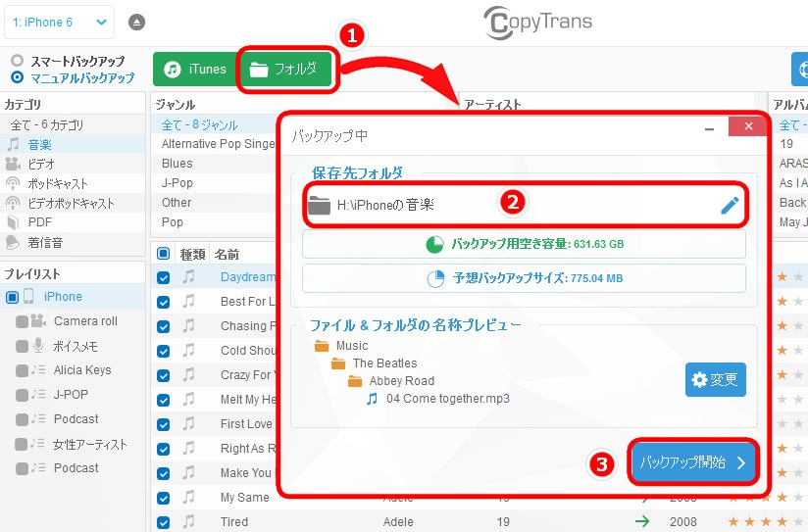Click バックアップ用空き容量 pie icon
Screen dimensions: 808x532
coord(434,244)
